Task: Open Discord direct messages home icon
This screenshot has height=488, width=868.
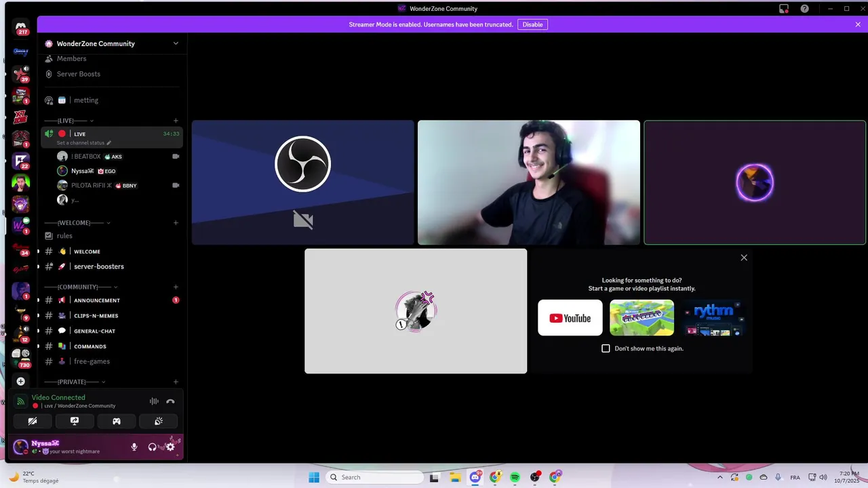Action: coord(21,28)
